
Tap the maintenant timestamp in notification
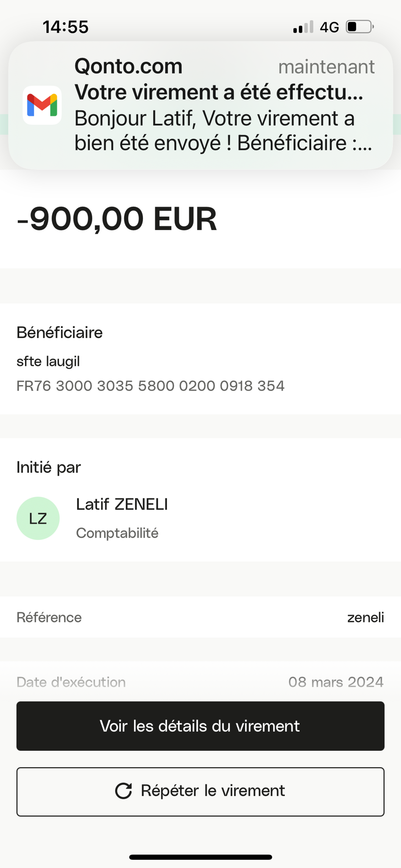(x=326, y=67)
